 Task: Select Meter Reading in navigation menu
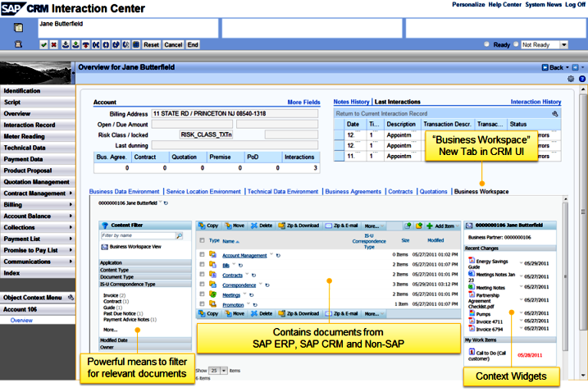pos(38,136)
